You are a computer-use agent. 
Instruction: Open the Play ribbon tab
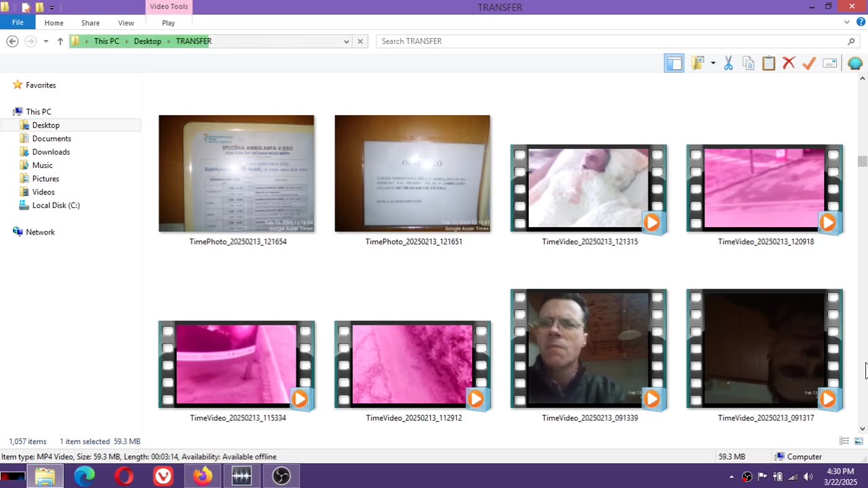(x=168, y=23)
